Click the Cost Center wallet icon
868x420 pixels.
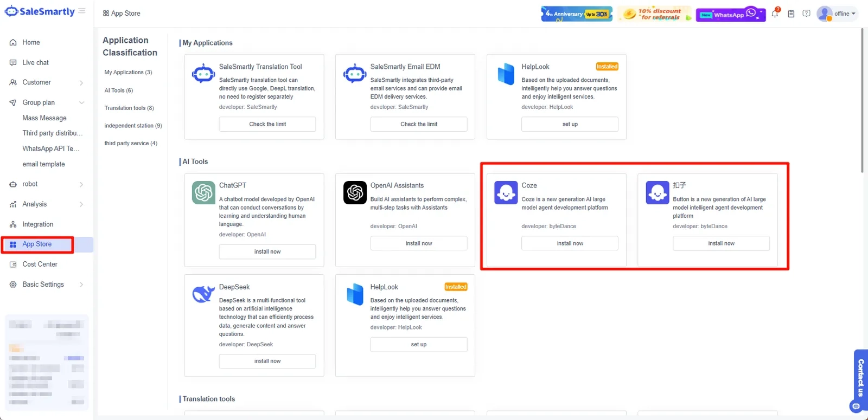click(13, 264)
